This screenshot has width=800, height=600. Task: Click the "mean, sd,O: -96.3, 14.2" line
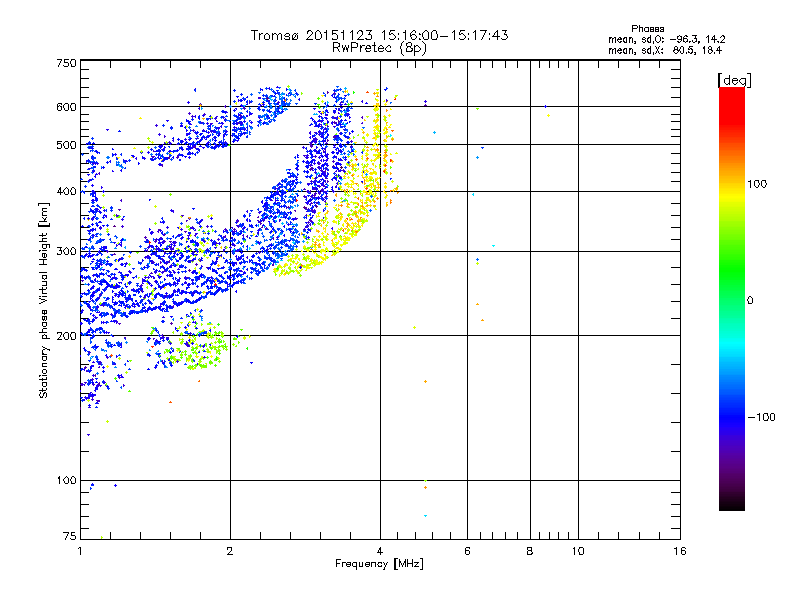tap(666, 39)
